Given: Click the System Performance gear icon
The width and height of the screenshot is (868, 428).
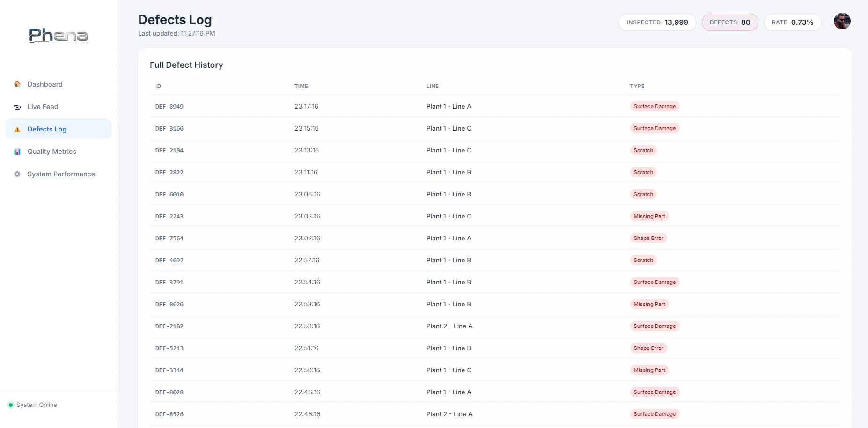Looking at the screenshot, I should point(17,174).
